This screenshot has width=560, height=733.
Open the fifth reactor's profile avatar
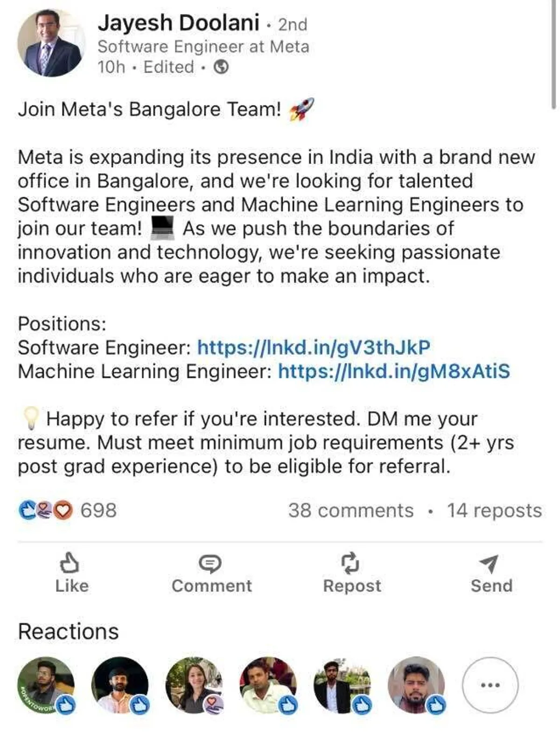pyautogui.click(x=342, y=685)
